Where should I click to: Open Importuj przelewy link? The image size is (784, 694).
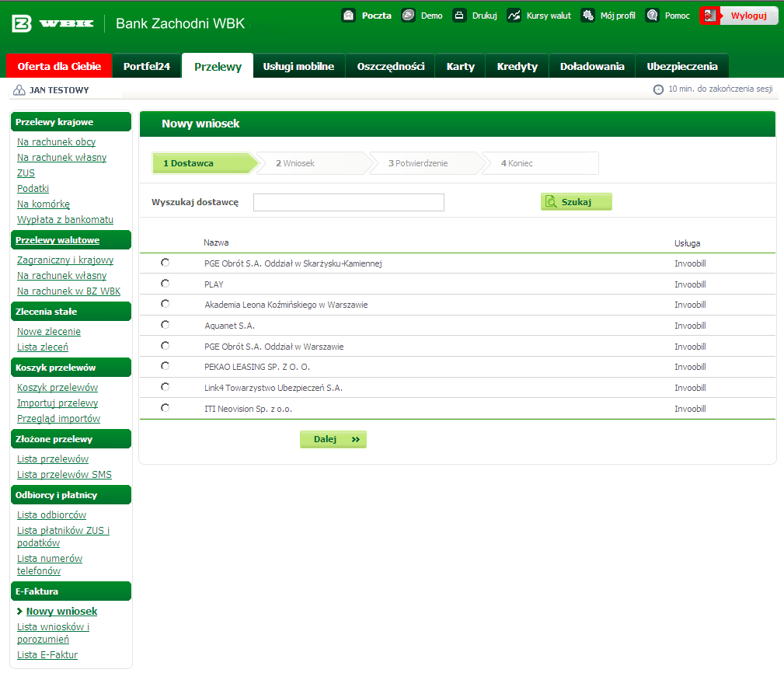[57, 403]
